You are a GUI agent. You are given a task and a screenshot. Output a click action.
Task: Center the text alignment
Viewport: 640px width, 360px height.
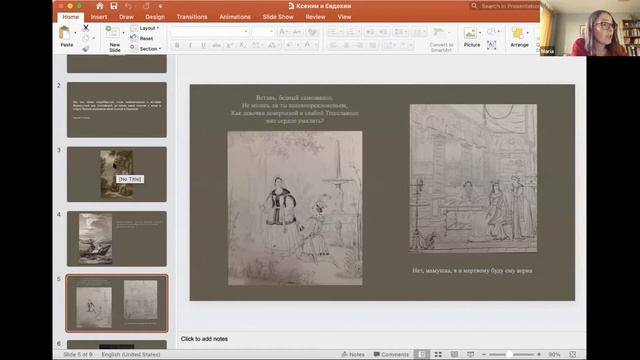click(347, 45)
